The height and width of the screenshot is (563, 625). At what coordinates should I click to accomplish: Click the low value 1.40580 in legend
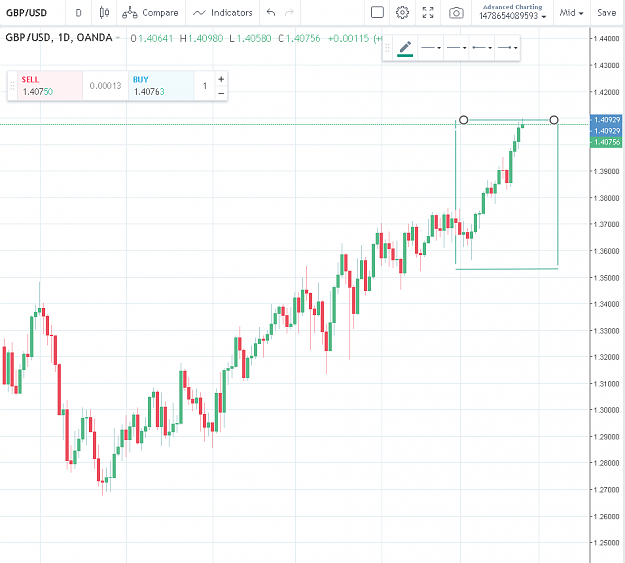(254, 38)
